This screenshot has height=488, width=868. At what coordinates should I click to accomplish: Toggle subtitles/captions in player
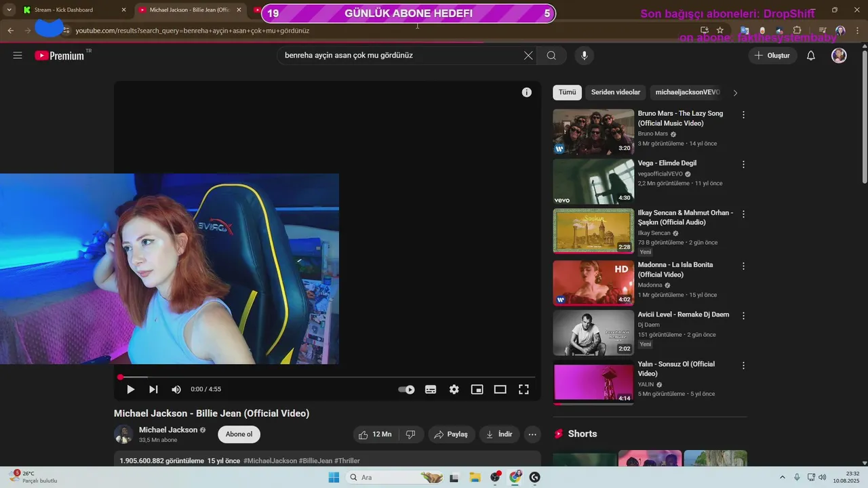430,390
